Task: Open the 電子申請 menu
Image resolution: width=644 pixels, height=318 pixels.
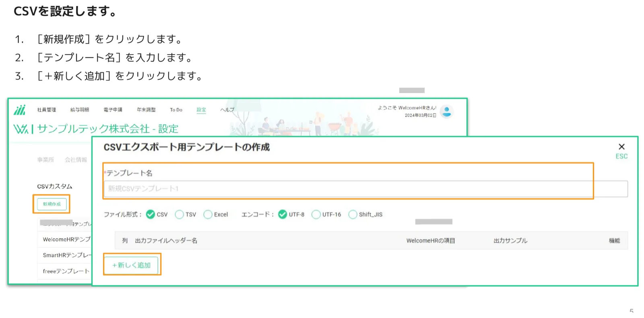Action: [x=113, y=110]
